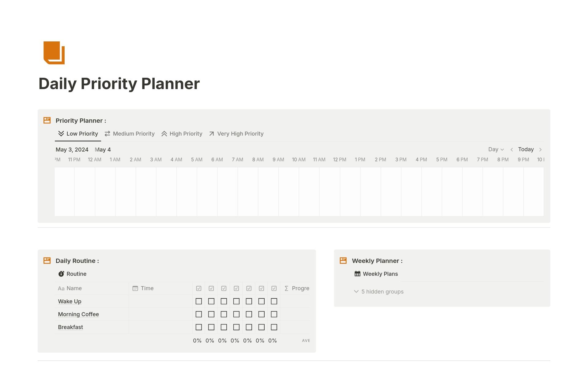Click the stopwatch icon beside Routine
588x367 pixels.
[61, 274]
